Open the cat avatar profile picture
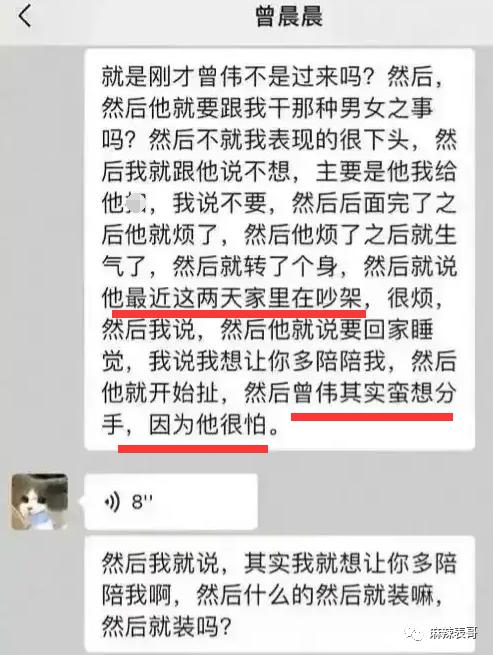 40,501
